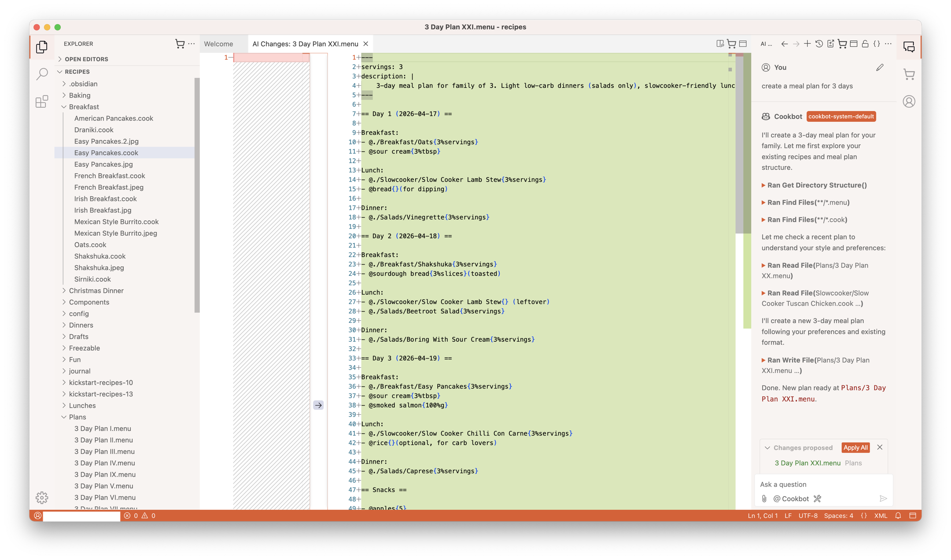Open the Explorer icon in the activity bar
The image size is (951, 560).
[x=42, y=47]
